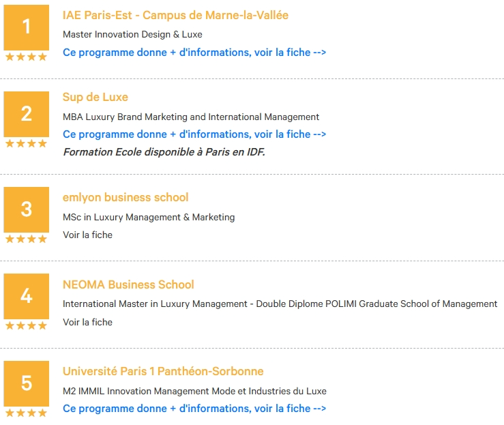The image size is (504, 425).
Task: Select Master Innovation Design & Luxe text
Action: 132,34
